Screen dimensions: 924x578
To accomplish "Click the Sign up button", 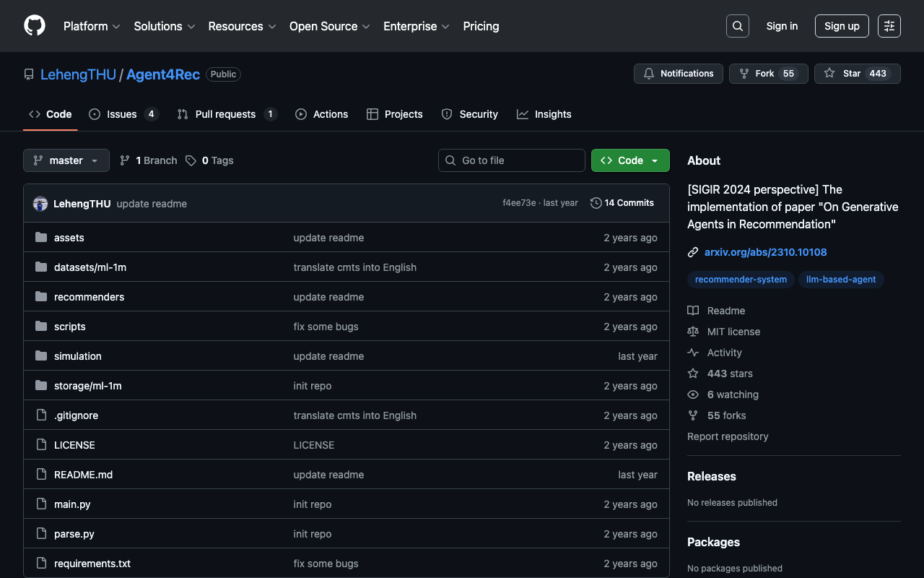I will 841,26.
